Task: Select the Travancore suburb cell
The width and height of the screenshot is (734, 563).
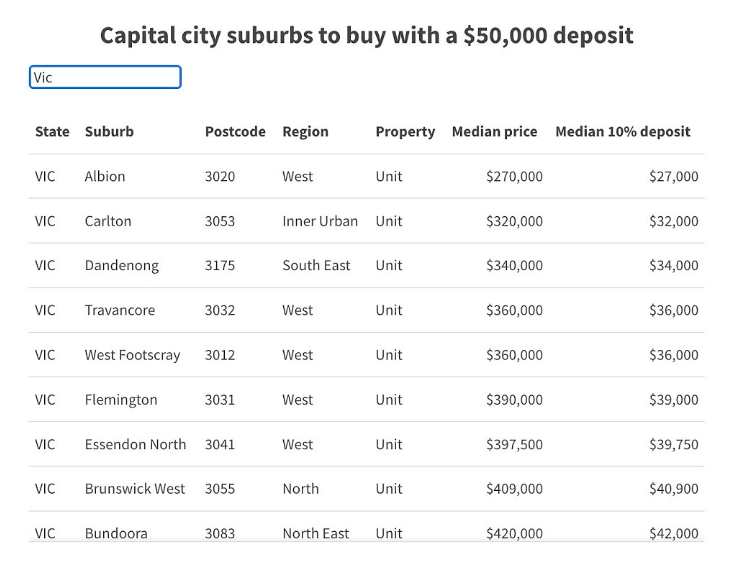Action: [119, 310]
